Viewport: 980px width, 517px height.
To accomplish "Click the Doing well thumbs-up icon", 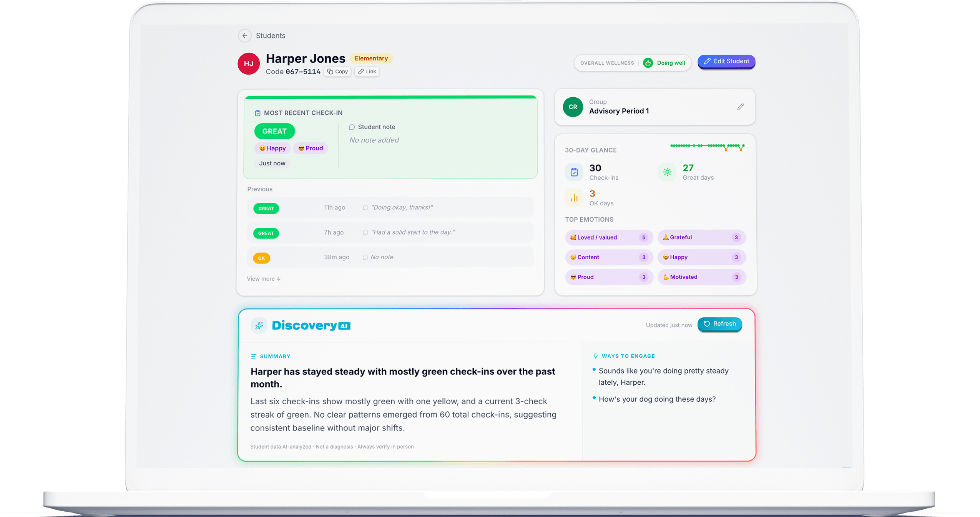I will coord(648,63).
